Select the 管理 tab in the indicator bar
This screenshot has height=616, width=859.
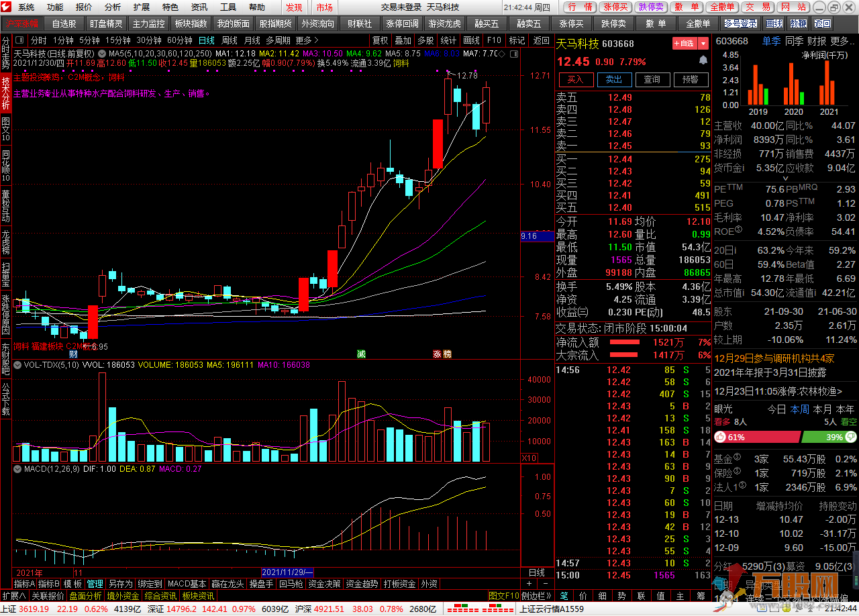tap(95, 584)
